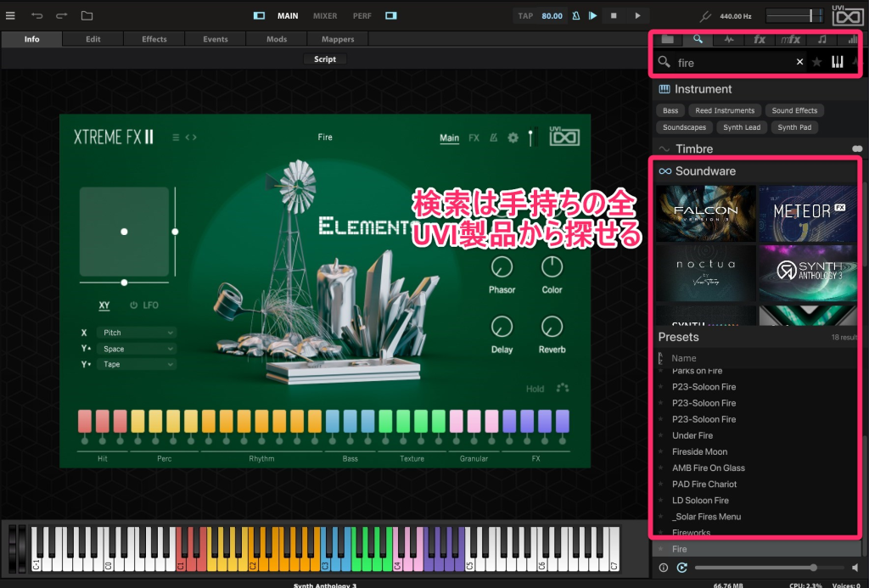869x588 pixels.
Task: Open the X axis Pitch dropdown
Action: (x=135, y=333)
